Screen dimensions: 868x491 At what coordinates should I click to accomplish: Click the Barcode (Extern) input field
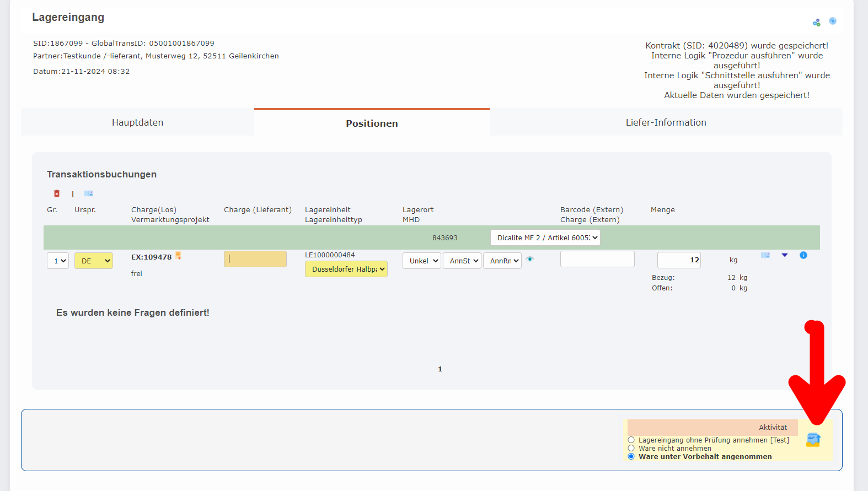point(597,259)
